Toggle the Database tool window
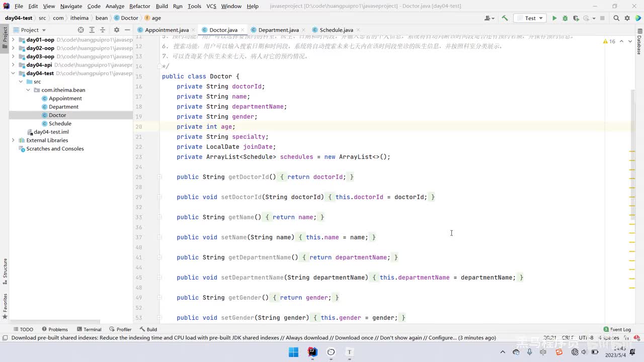644x362 pixels. coord(639,45)
